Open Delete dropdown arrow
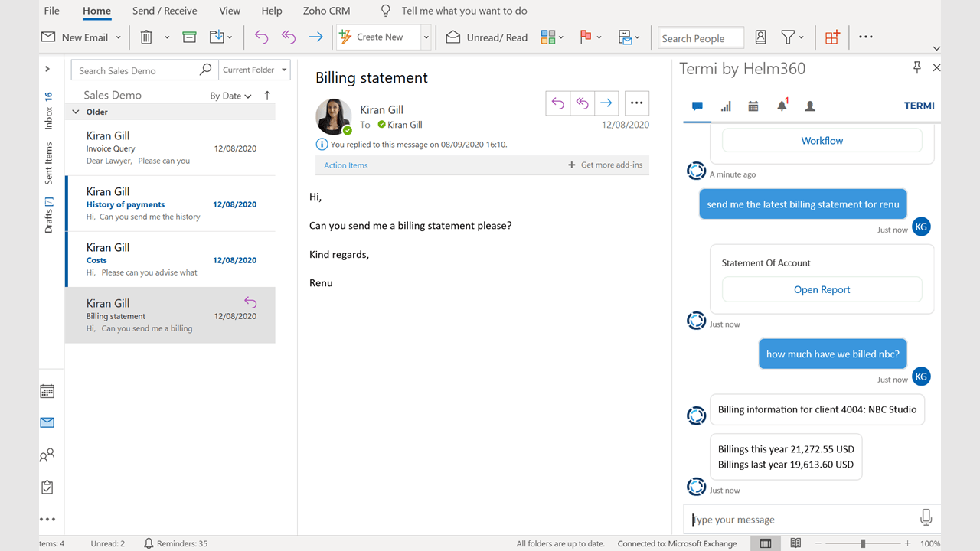This screenshot has width=980, height=551. pyautogui.click(x=167, y=37)
